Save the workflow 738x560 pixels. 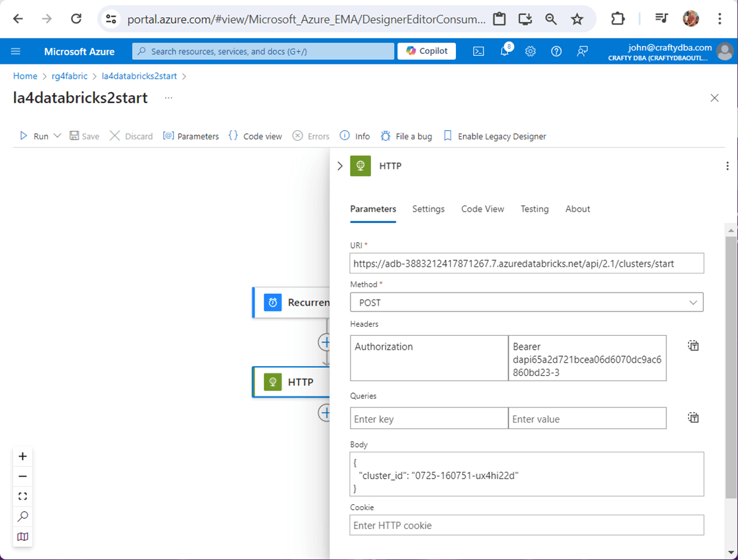[x=84, y=136]
